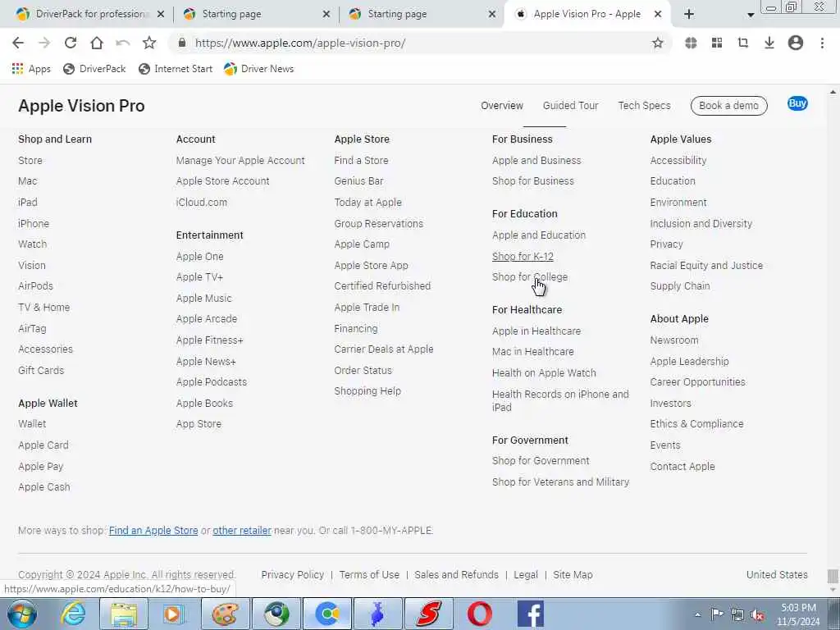Go back with the browser back arrow
Screen dimensions: 840x630
click(18, 43)
